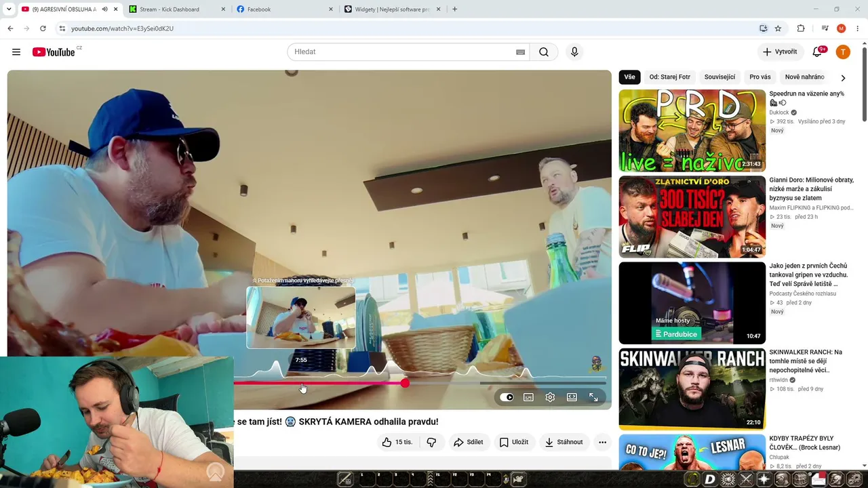Open the Vytvořit create menu
This screenshot has height=488, width=868.
tap(780, 52)
